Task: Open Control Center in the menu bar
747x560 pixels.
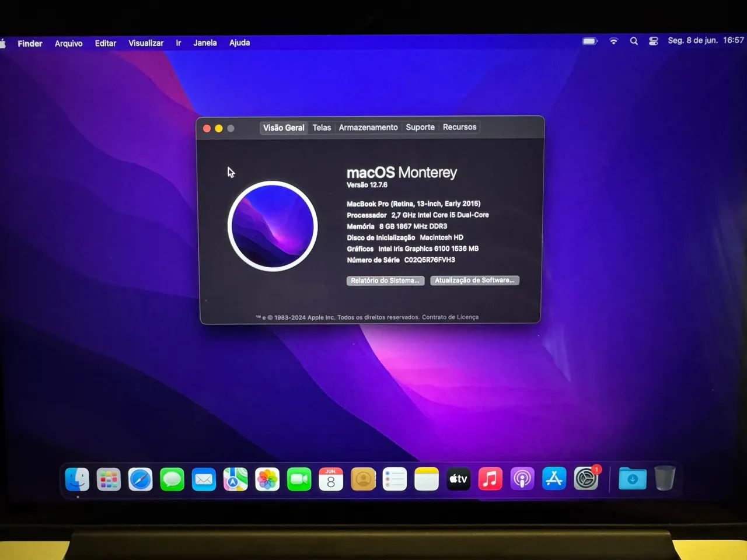Action: (x=654, y=41)
